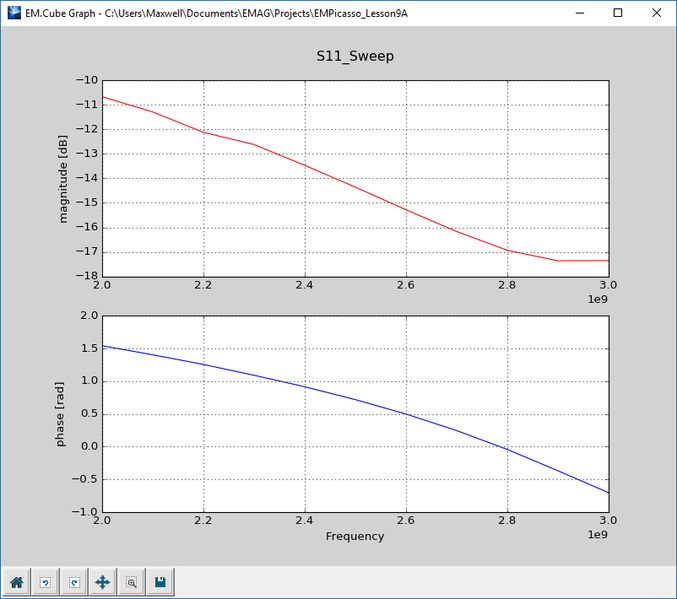Click the Frequency axis label
Viewport: 677px width, 599px height.
(x=355, y=536)
